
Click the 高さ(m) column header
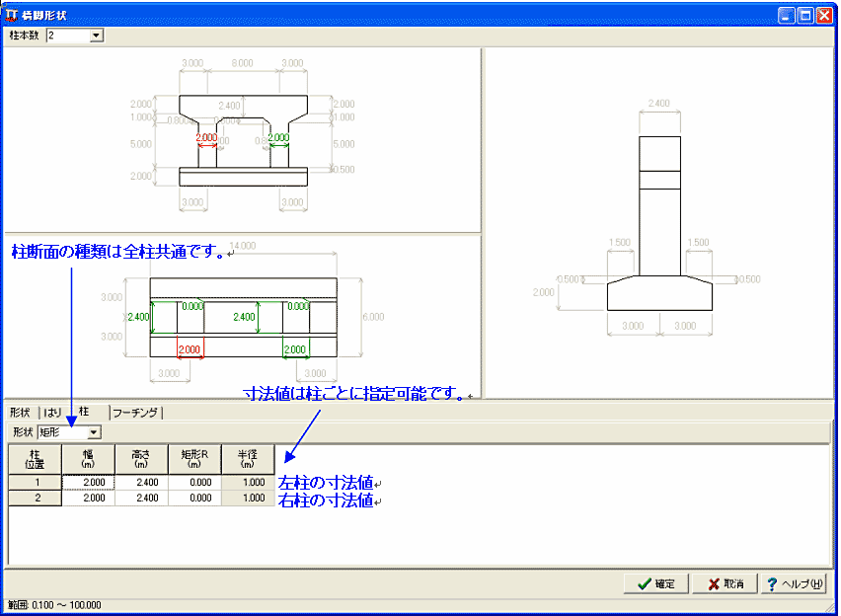pos(141,459)
